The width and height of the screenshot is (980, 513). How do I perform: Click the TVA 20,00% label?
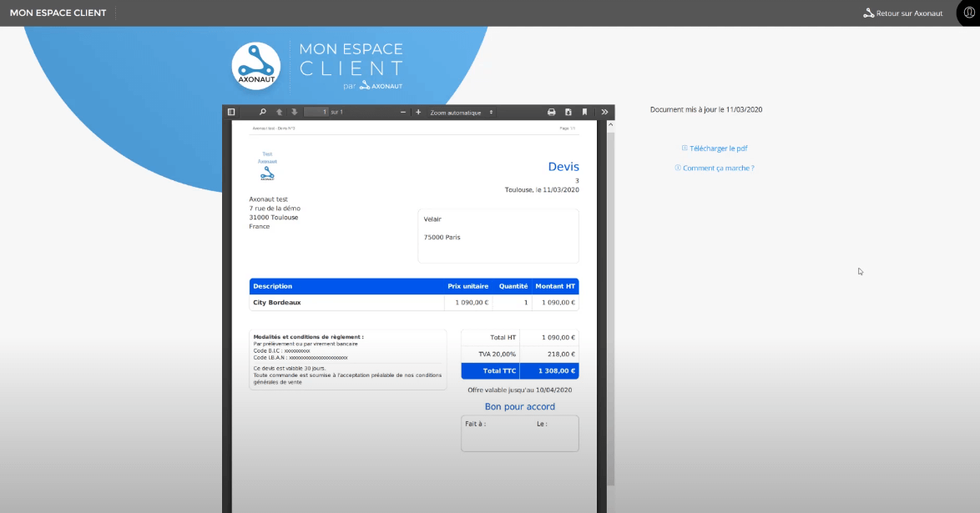tap(497, 354)
